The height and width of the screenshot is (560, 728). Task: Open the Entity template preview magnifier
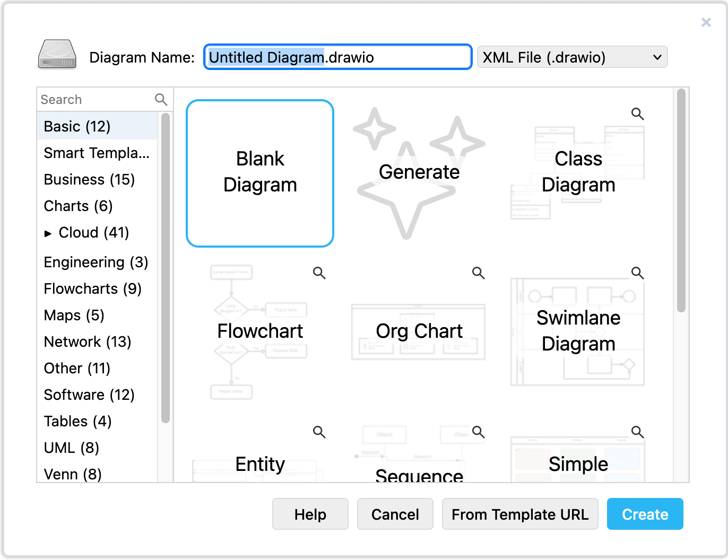319,432
